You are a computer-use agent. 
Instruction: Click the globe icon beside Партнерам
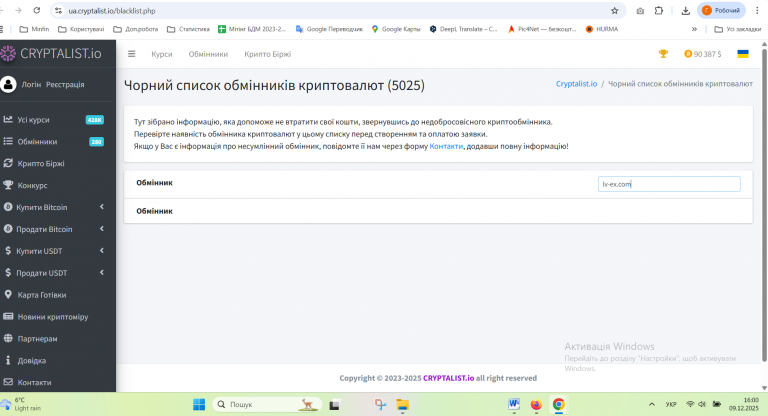[x=8, y=338]
